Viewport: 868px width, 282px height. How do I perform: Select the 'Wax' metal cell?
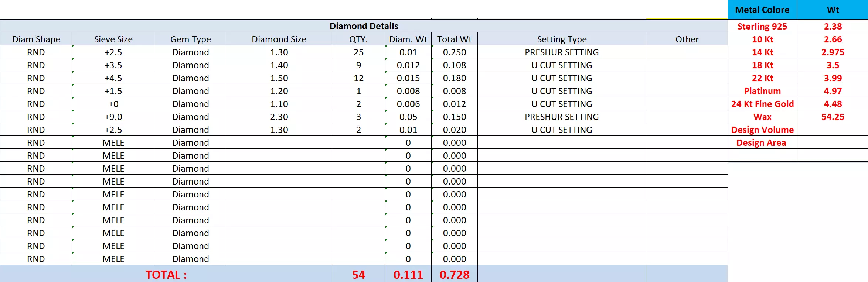point(762,117)
